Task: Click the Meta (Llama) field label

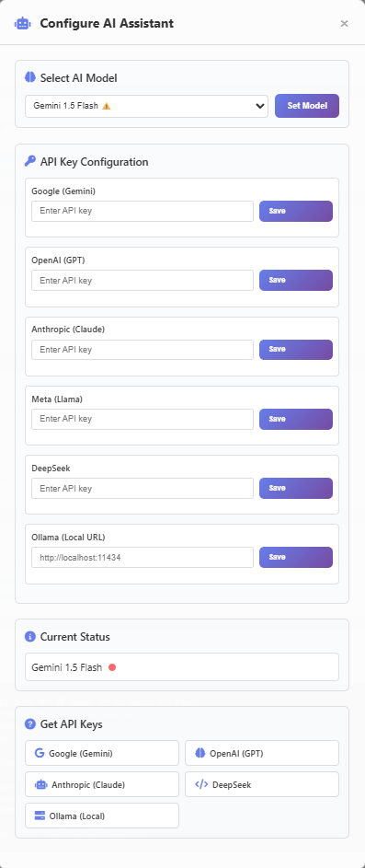Action: click(57, 399)
